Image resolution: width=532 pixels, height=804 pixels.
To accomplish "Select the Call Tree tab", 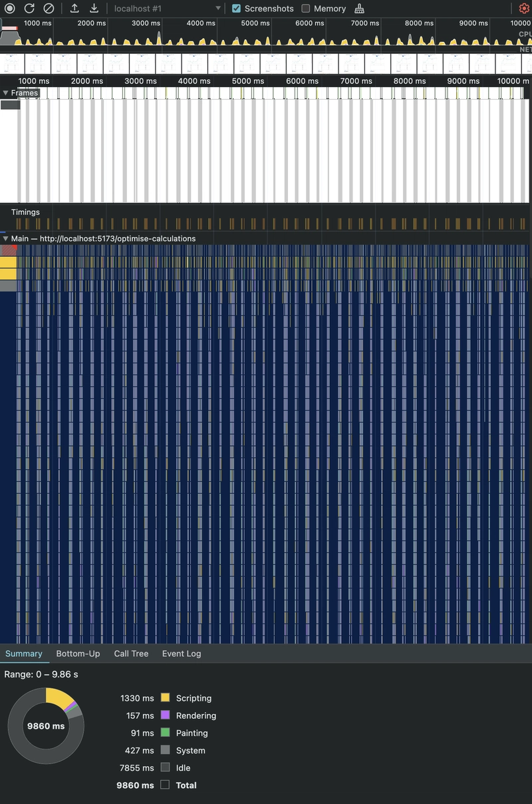I will pos(131,654).
